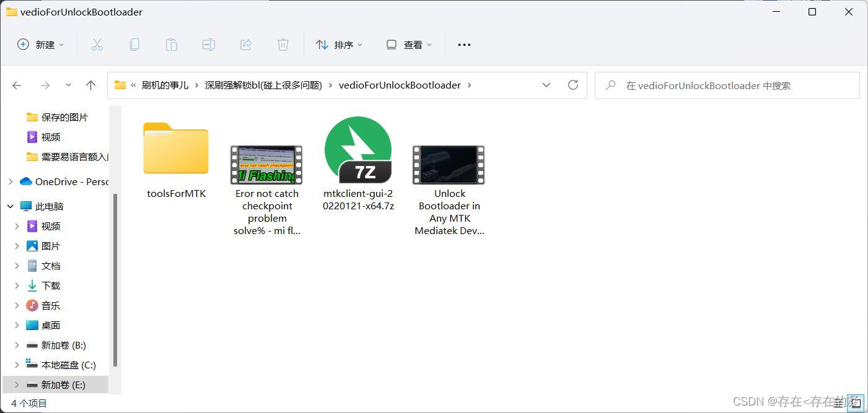Screen dimensions: 868x413
Task: Expand 桌面 tree node
Action: (x=17, y=325)
